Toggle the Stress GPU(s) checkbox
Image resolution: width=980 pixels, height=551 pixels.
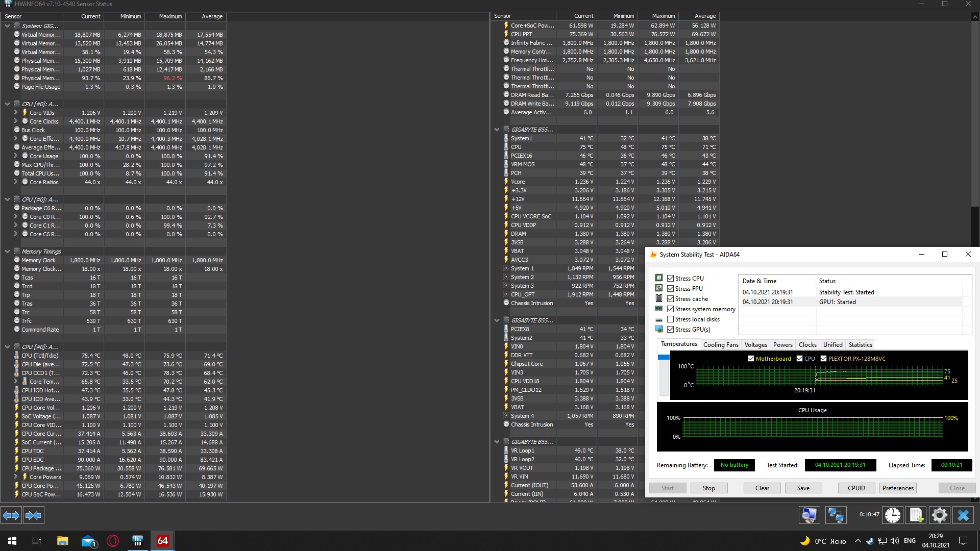(x=670, y=330)
